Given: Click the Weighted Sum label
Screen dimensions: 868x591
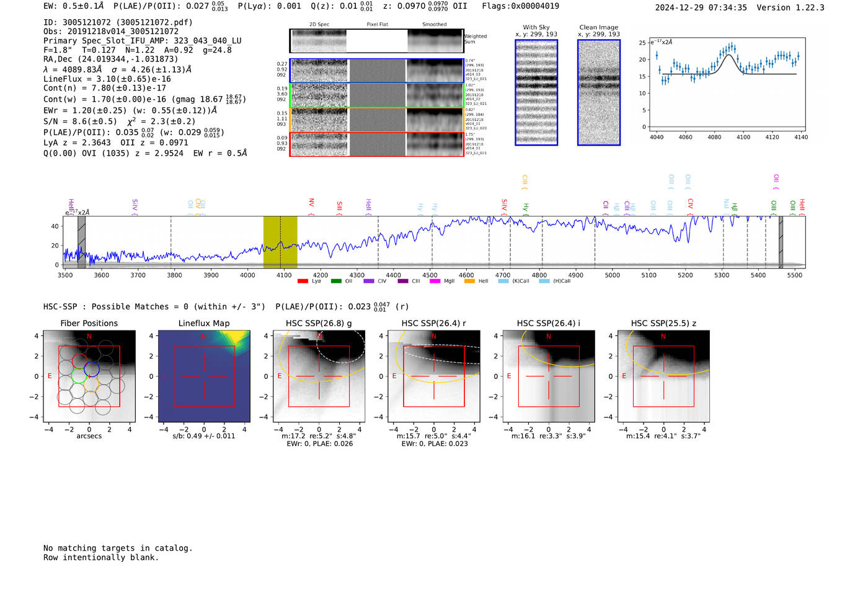Looking at the screenshot, I should tap(476, 39).
